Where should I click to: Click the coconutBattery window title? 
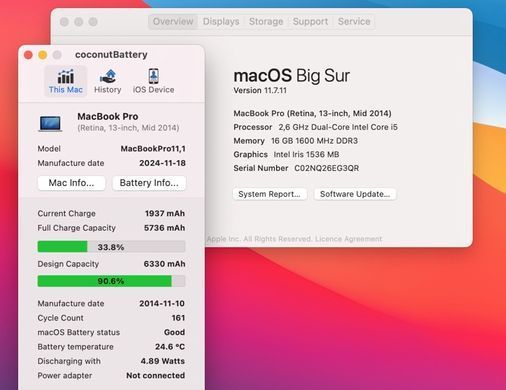click(x=111, y=55)
